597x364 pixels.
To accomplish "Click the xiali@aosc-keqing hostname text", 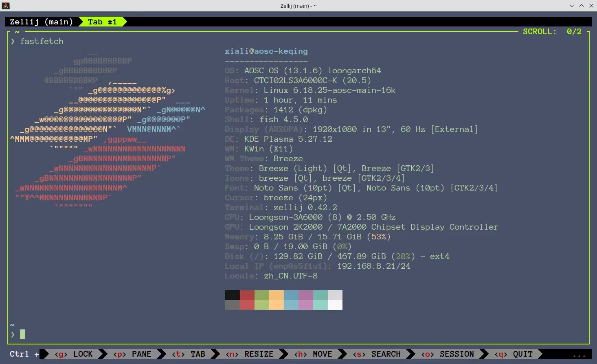I will tap(266, 51).
